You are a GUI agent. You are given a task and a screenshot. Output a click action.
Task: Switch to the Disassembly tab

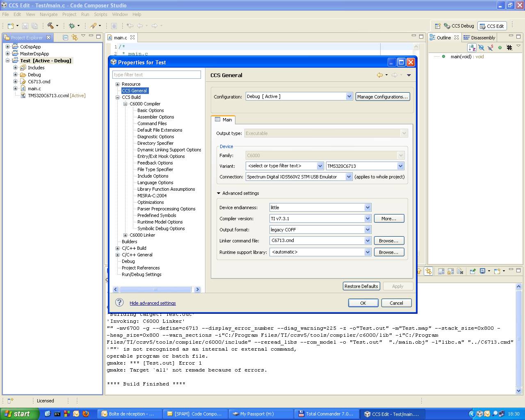point(479,37)
